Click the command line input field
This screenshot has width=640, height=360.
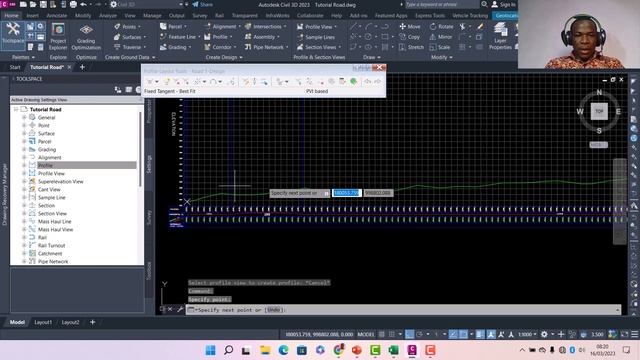coord(404,310)
